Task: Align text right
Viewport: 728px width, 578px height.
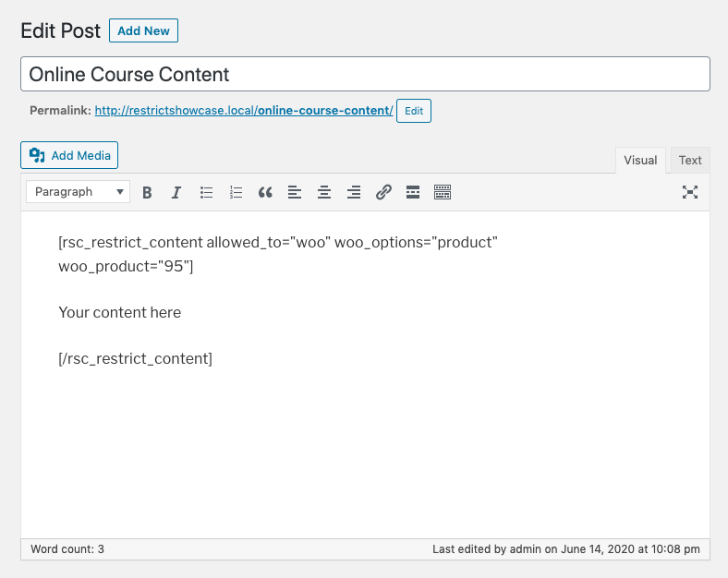Action: click(354, 192)
